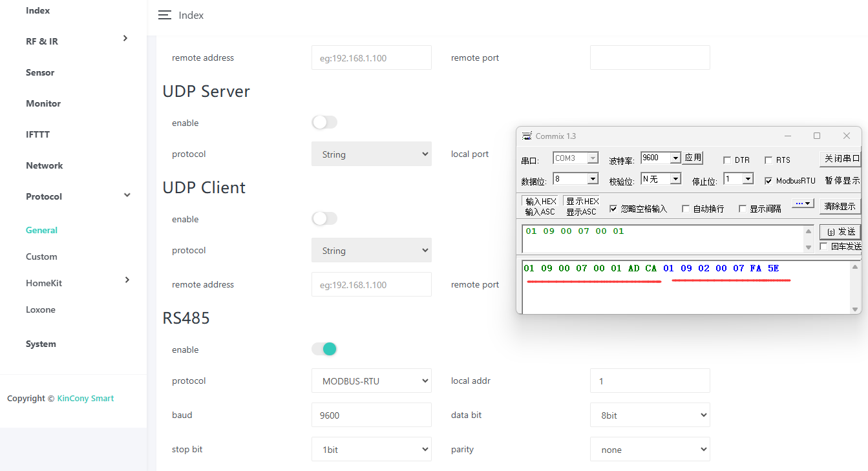The image size is (868, 471).
Task: Disable the RS485 enable toggle
Action: pos(324,350)
